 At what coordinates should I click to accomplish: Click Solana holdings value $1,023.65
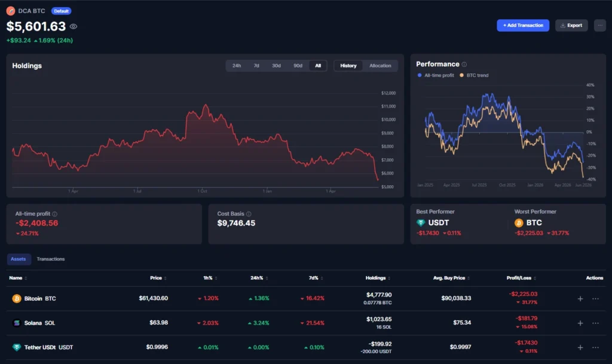[x=378, y=319]
